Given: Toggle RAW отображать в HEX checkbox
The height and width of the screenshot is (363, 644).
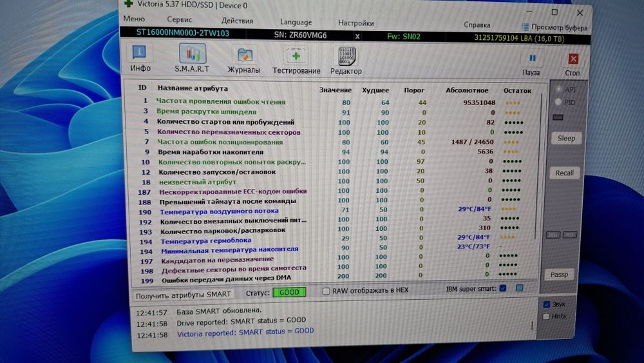Looking at the screenshot, I should click(326, 291).
